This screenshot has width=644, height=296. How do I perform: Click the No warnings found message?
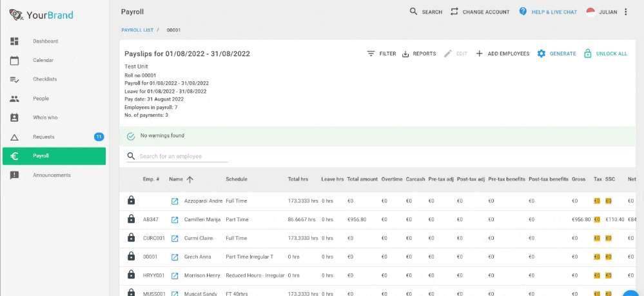point(162,135)
